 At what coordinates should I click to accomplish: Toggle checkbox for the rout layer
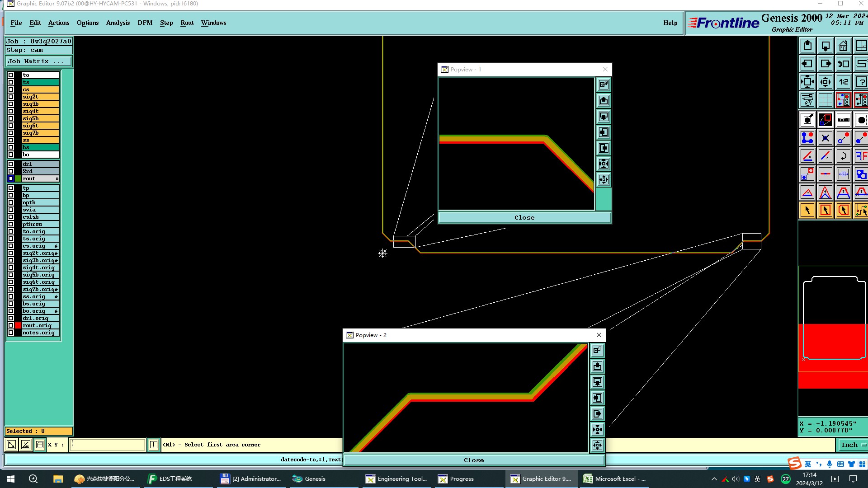[11, 178]
